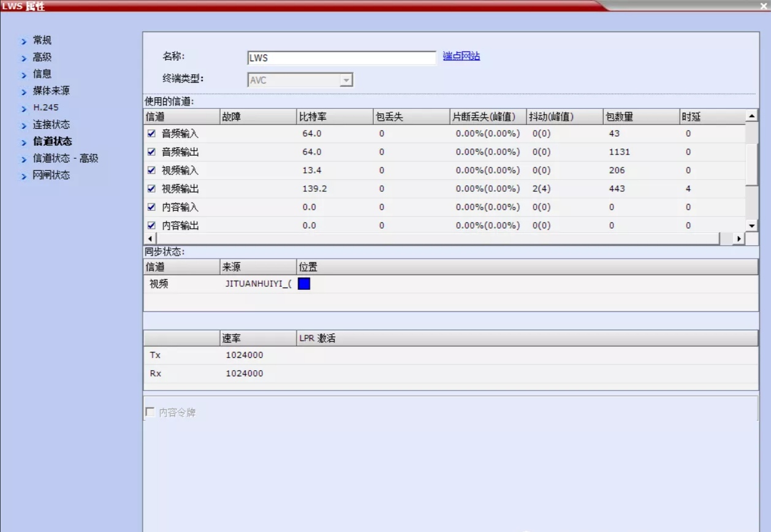Open the 终端类型 AVC dropdown

[x=346, y=80]
